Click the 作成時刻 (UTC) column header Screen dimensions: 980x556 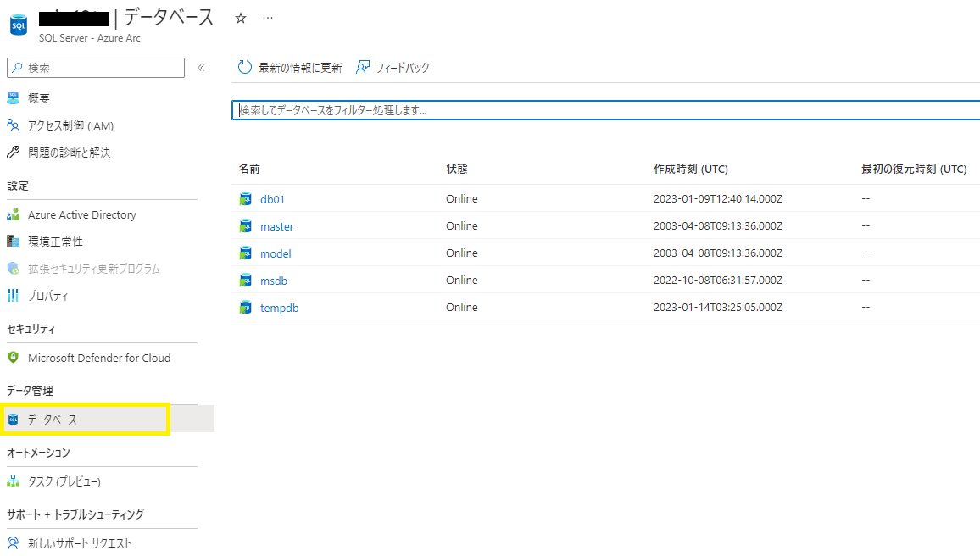[x=691, y=169]
